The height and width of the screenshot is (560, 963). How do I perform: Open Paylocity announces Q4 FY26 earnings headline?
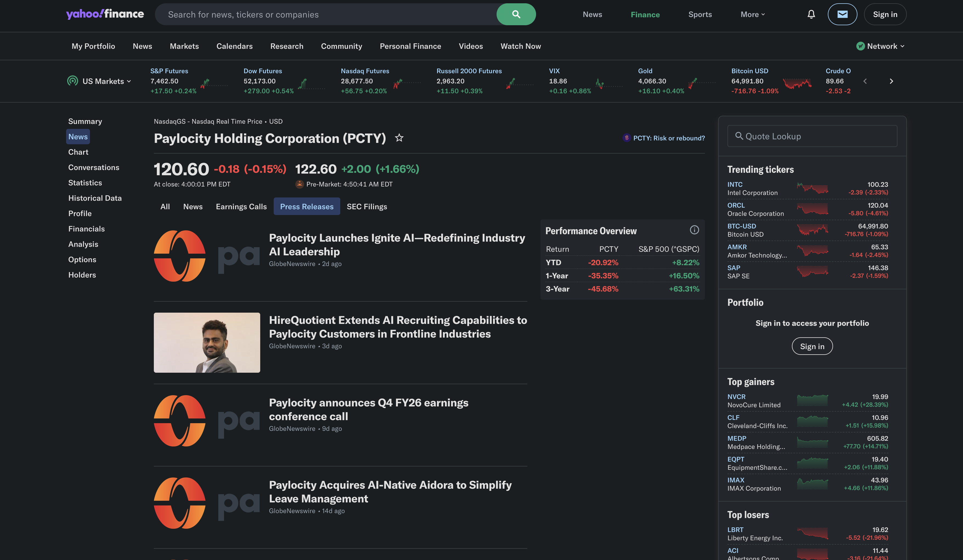(x=368, y=409)
